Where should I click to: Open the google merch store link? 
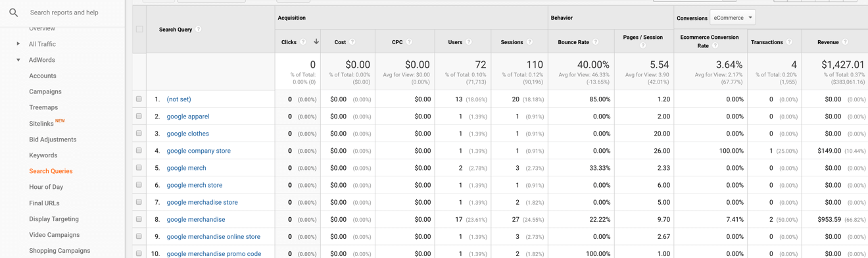194,185
